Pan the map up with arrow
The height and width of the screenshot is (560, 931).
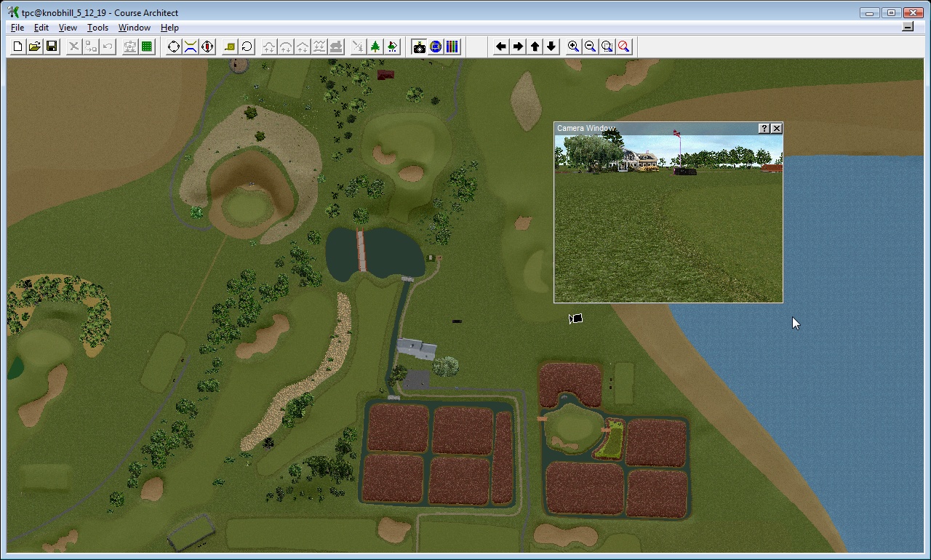(535, 47)
